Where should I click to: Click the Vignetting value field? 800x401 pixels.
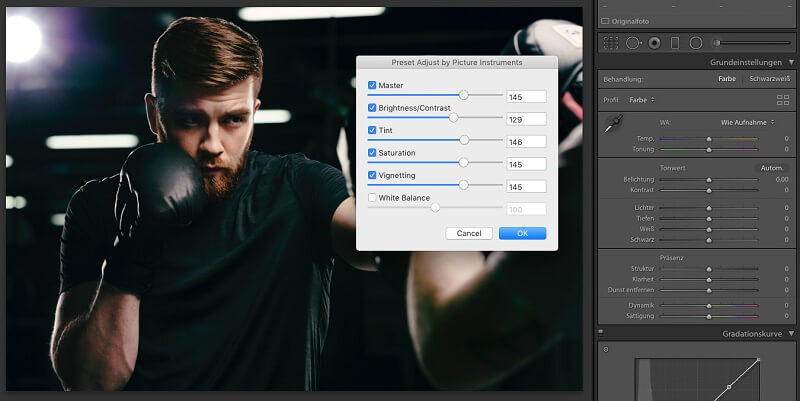526,186
